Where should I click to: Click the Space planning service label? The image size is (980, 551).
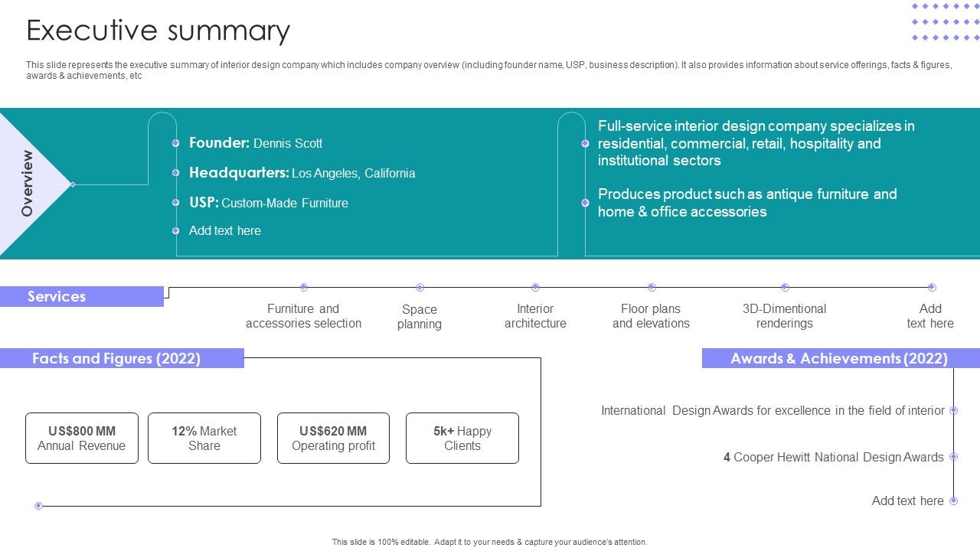420,317
